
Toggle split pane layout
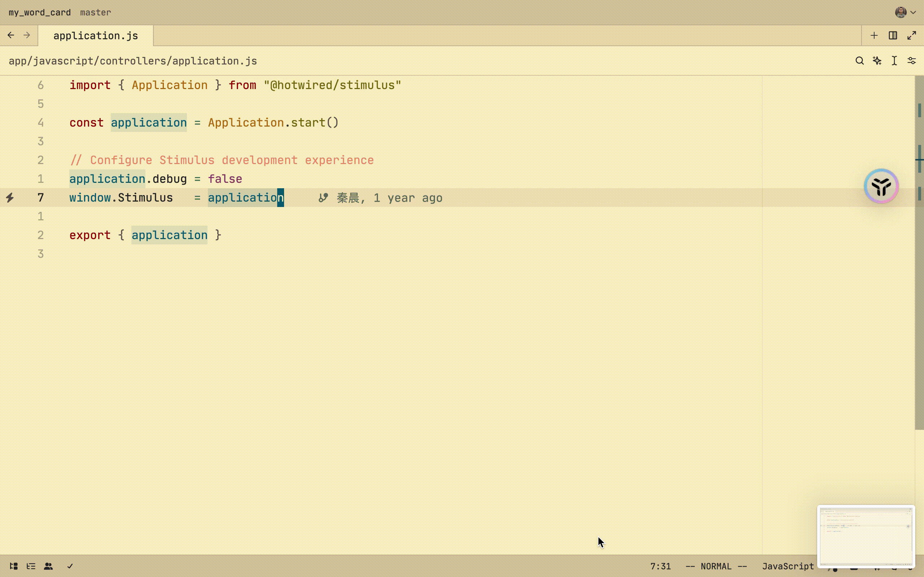pyautogui.click(x=893, y=35)
